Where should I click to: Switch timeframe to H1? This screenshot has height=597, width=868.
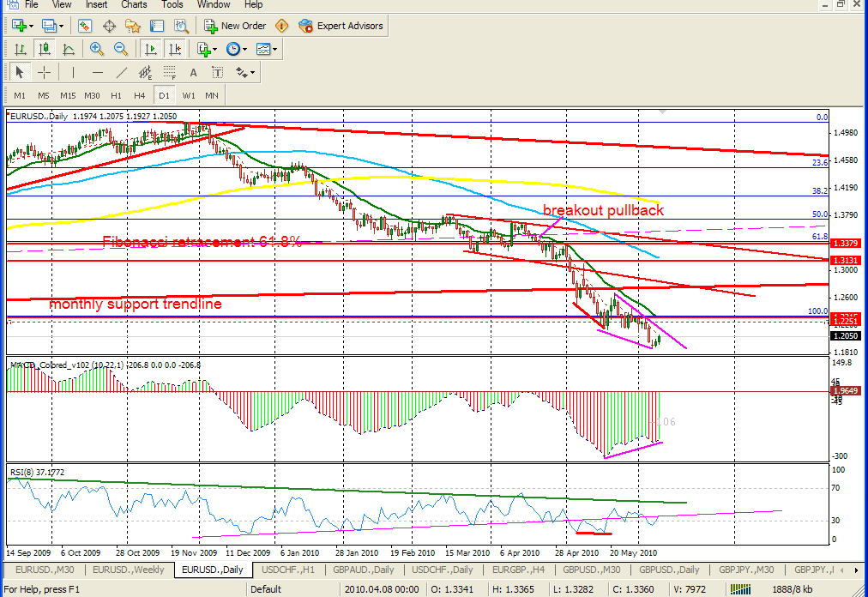(116, 96)
